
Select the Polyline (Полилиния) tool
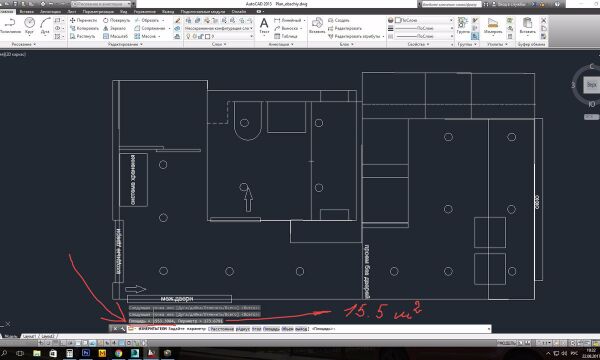(x=9, y=26)
